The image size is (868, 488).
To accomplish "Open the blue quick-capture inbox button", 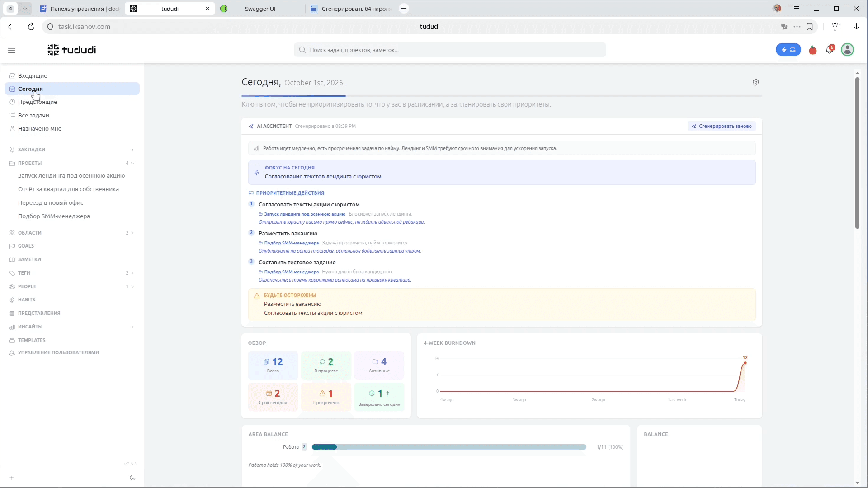I will click(788, 50).
